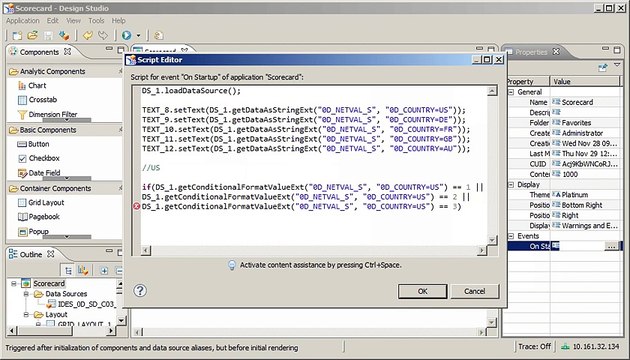
Task: Collapse the Scorecard tree node
Action: (x=14, y=284)
